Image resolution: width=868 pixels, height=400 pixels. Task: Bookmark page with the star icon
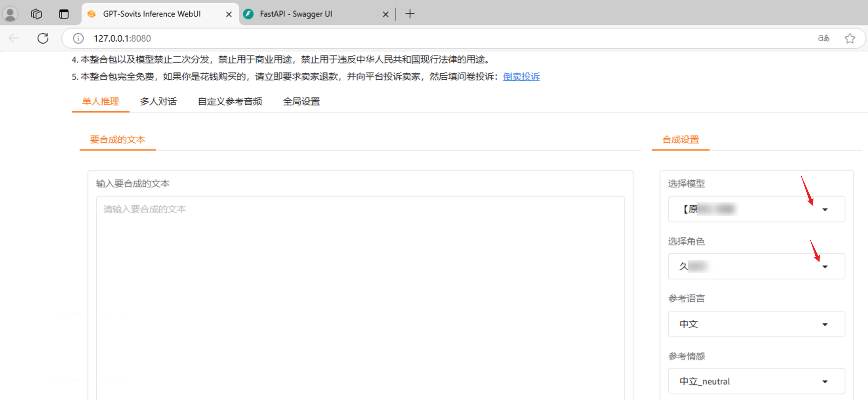click(x=849, y=38)
